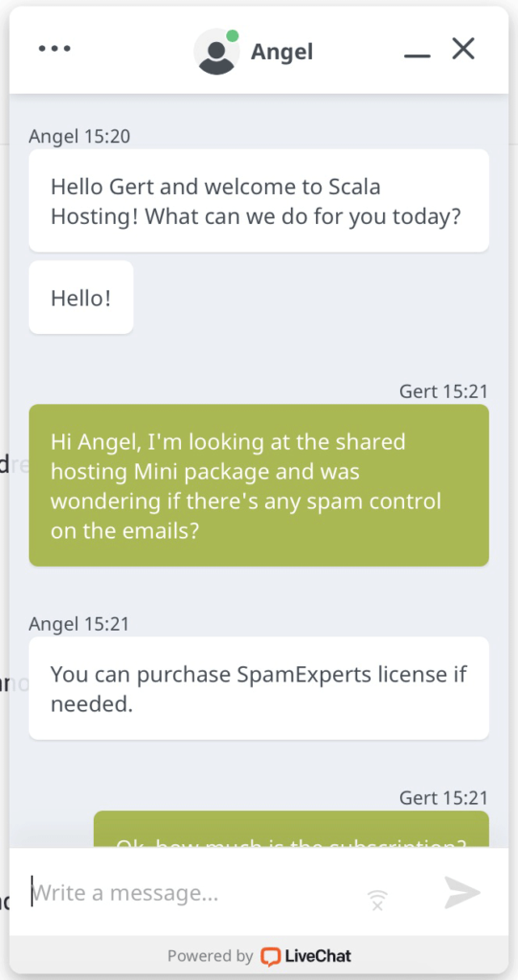Viewport: 518px width, 980px height.
Task: Click the LiveChat logo icon
Action: pos(270,956)
